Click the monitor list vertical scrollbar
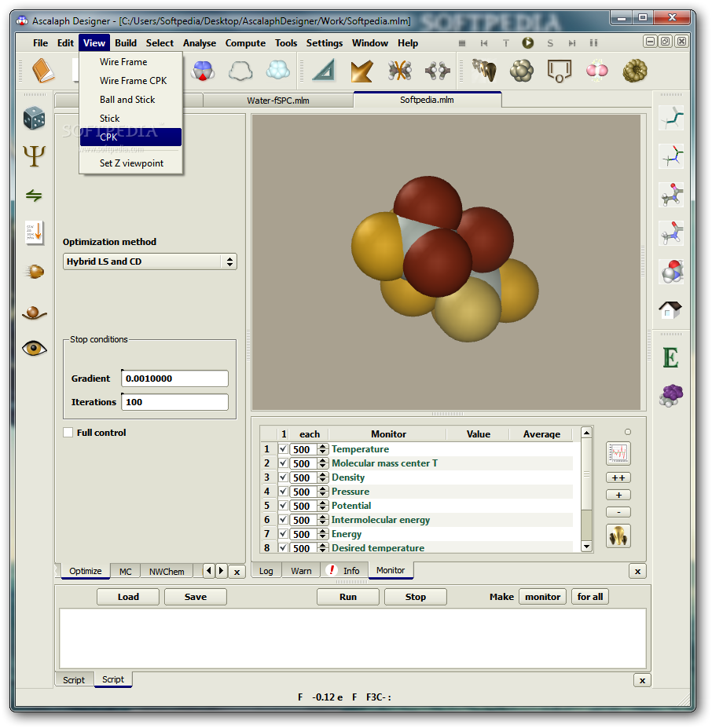The height and width of the screenshot is (728, 712). tap(586, 489)
